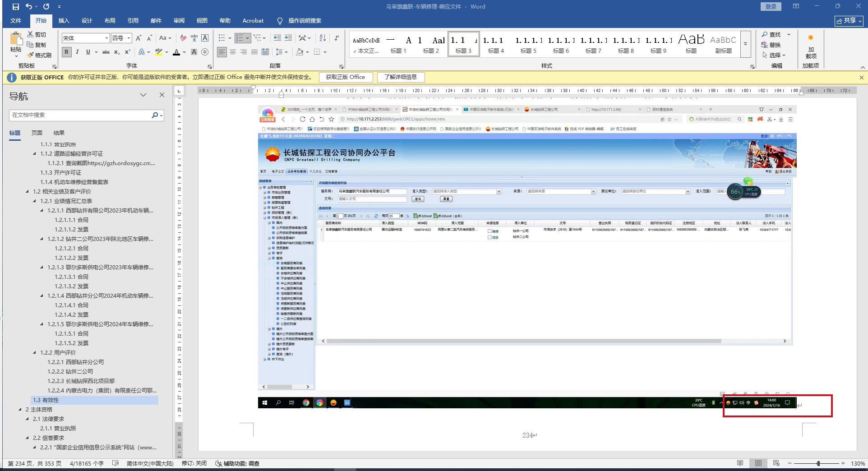Copy the selection with the 复制 icon
Image resolution: width=868 pixels, height=471 pixels.
pyautogui.click(x=37, y=45)
